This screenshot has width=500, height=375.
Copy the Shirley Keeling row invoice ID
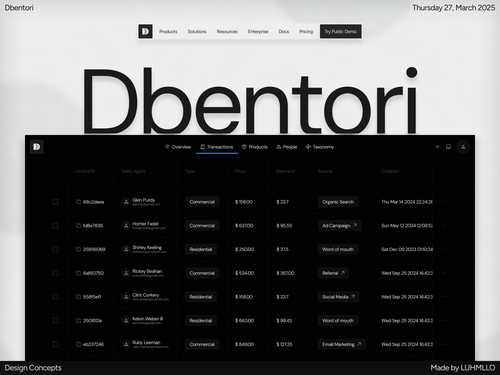(78, 249)
